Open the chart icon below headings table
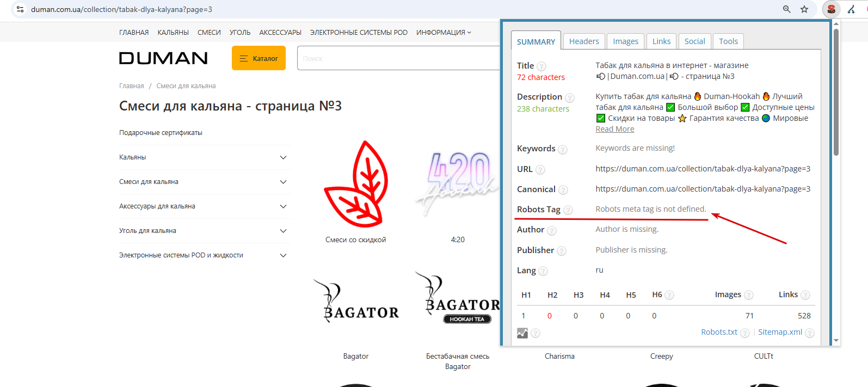This screenshot has width=868, height=387. (x=522, y=333)
